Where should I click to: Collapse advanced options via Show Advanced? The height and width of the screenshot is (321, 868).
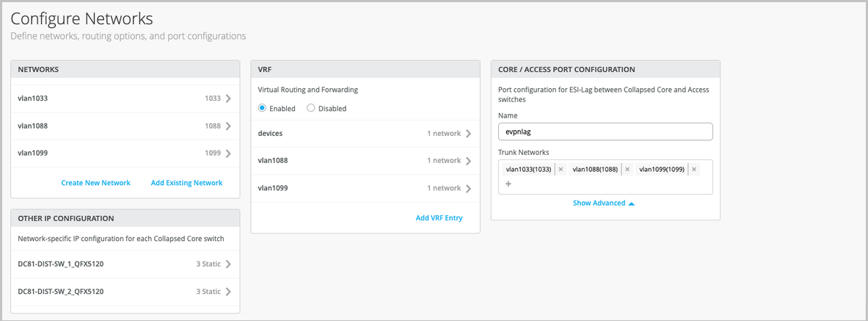coord(603,203)
